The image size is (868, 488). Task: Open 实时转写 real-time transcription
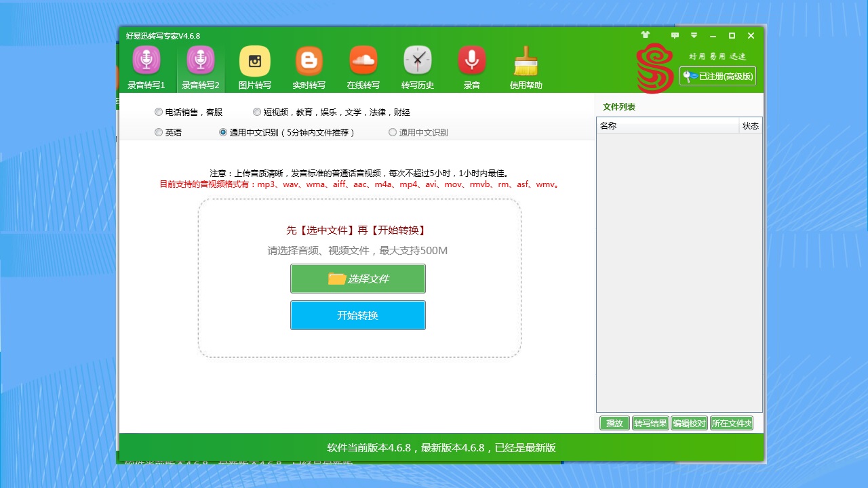pos(309,66)
